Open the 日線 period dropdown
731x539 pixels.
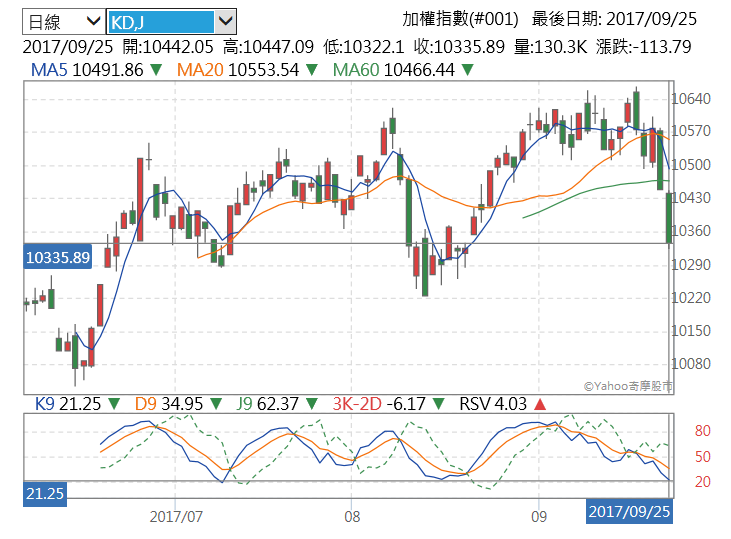(x=63, y=21)
